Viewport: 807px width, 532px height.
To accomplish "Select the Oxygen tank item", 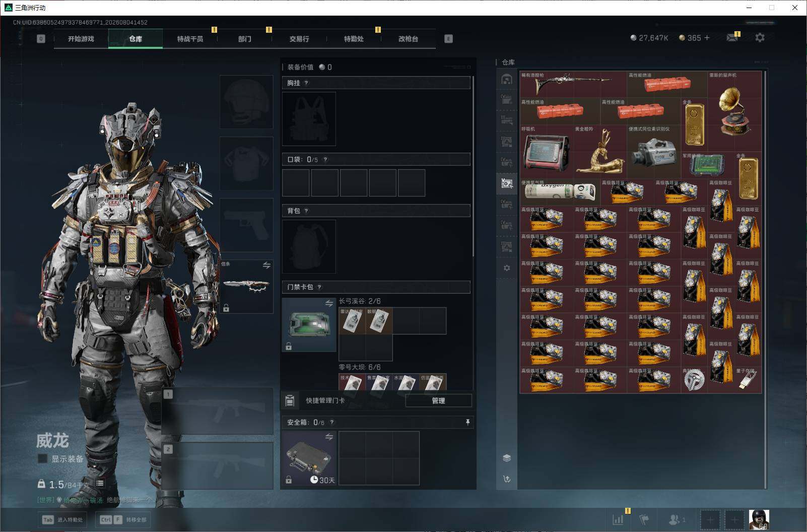I will tap(560, 192).
